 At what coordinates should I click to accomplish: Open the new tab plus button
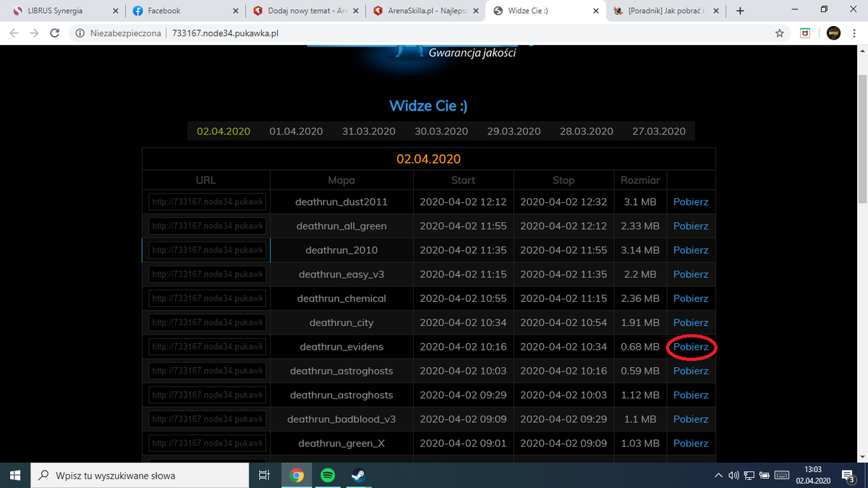739,11
